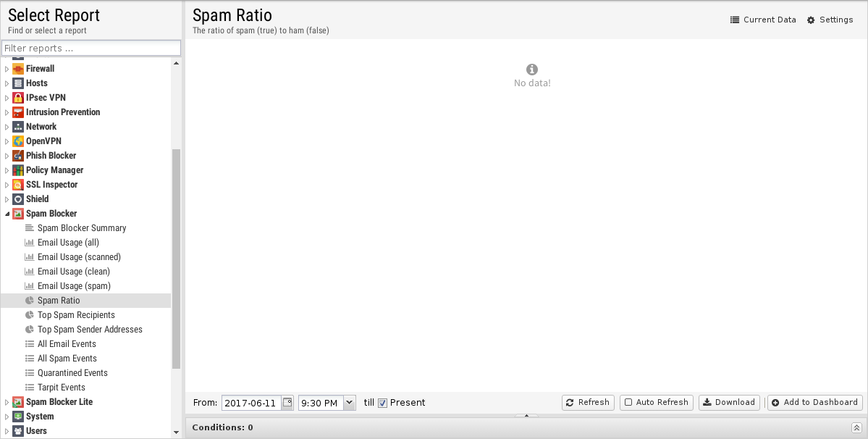Click pie icon beside Top Spam Sender Addresses

pyautogui.click(x=30, y=330)
